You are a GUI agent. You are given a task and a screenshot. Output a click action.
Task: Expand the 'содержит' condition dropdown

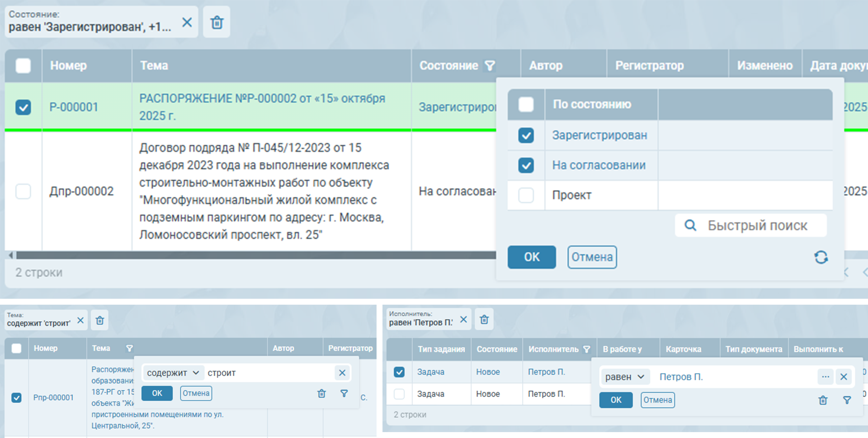(173, 372)
